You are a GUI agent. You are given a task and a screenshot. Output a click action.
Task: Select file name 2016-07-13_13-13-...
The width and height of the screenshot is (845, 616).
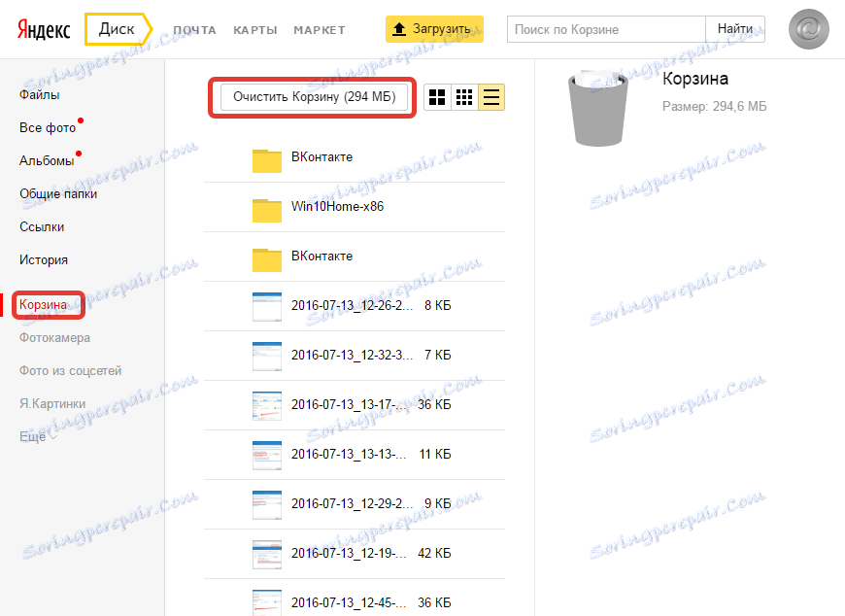coord(349,455)
